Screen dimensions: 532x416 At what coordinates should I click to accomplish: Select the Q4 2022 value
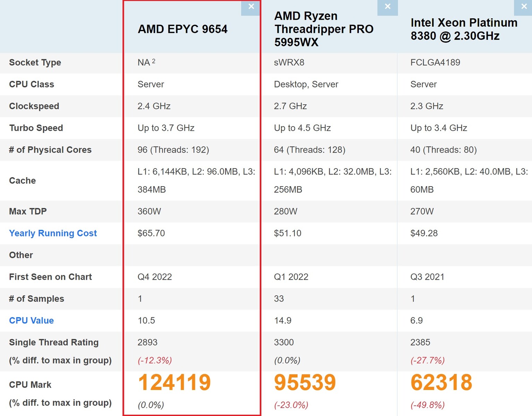(154, 277)
